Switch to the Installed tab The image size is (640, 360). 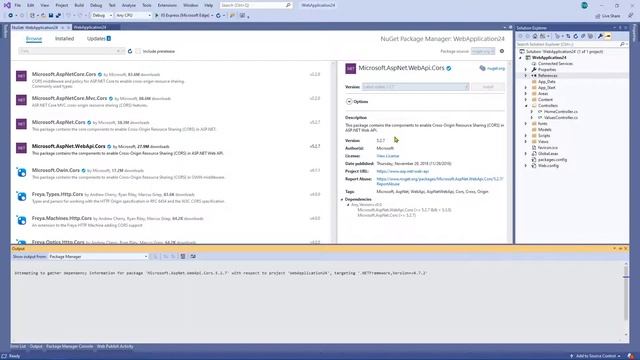click(x=64, y=39)
